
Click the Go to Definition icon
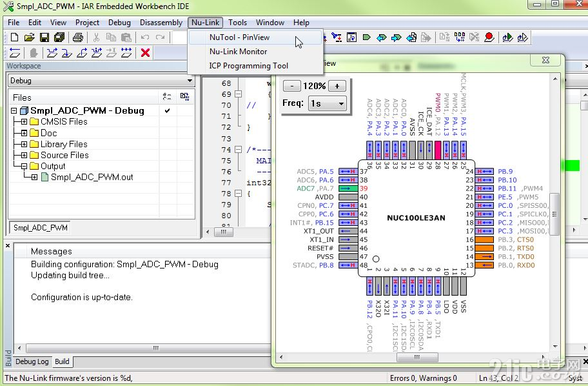click(351, 37)
